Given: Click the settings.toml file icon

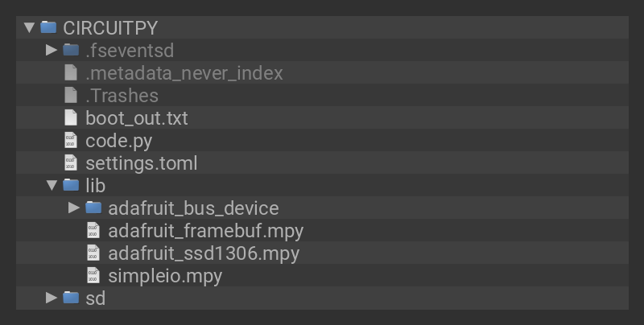Looking at the screenshot, I should (x=71, y=163).
